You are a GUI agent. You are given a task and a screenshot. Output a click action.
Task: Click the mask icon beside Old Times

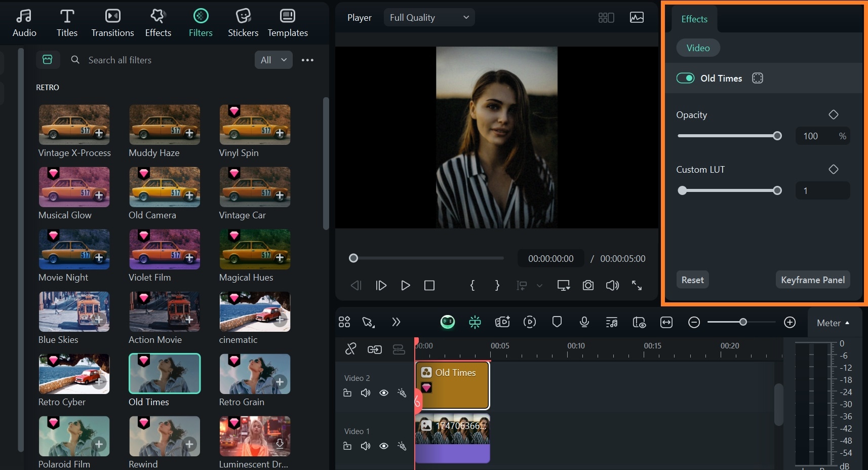coord(758,78)
